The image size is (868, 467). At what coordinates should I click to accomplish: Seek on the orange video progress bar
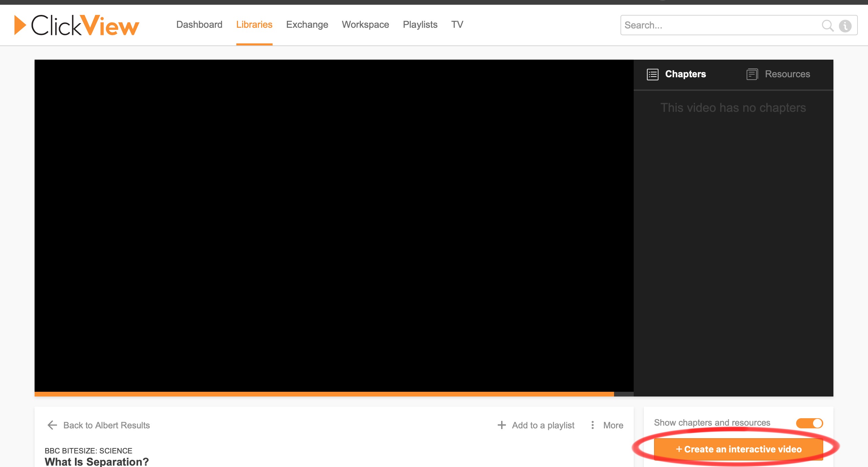click(324, 394)
